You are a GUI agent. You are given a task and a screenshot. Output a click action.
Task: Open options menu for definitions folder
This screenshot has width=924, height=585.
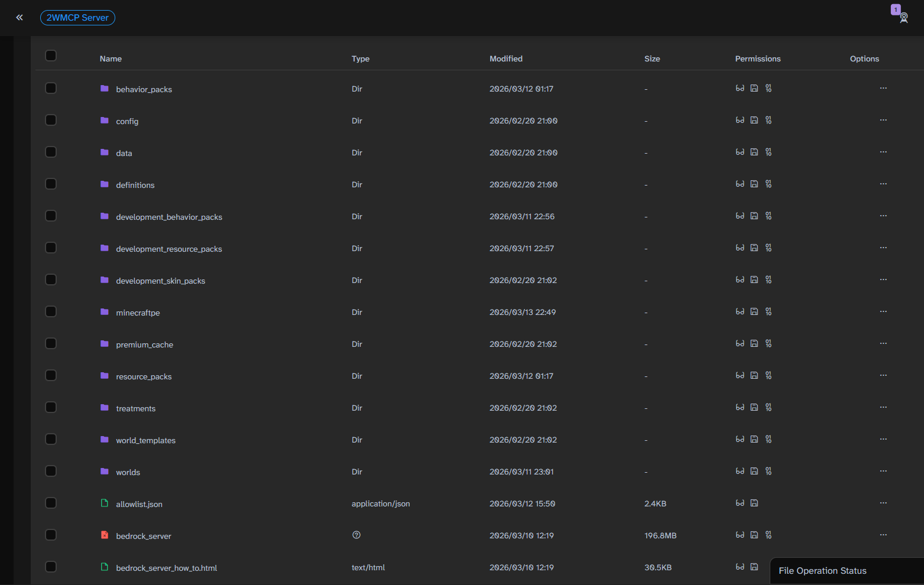883,184
